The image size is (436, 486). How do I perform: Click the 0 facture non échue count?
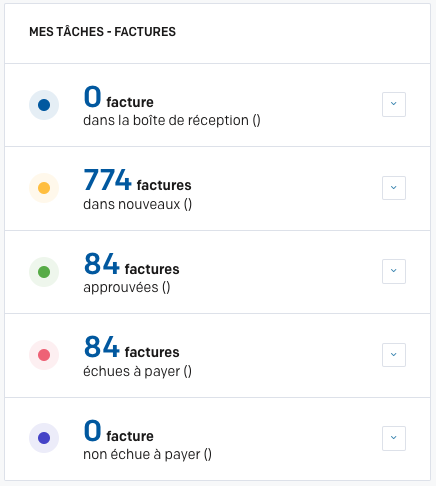118,431
